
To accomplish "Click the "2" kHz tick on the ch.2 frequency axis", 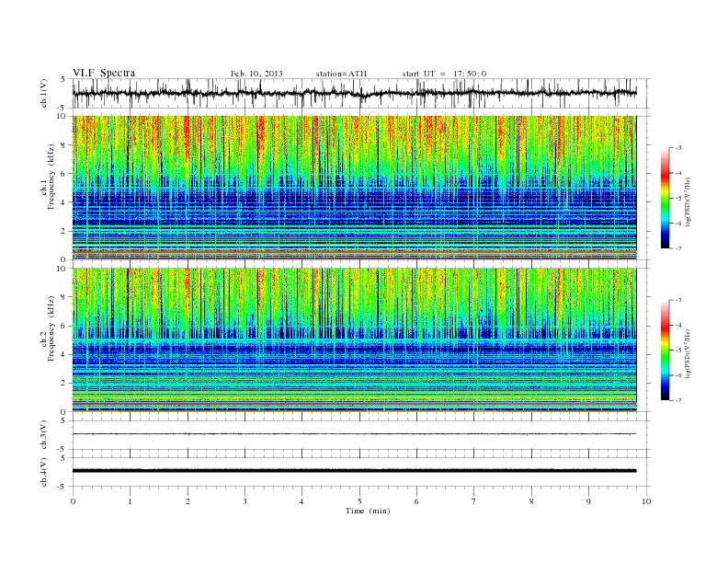I will [63, 384].
